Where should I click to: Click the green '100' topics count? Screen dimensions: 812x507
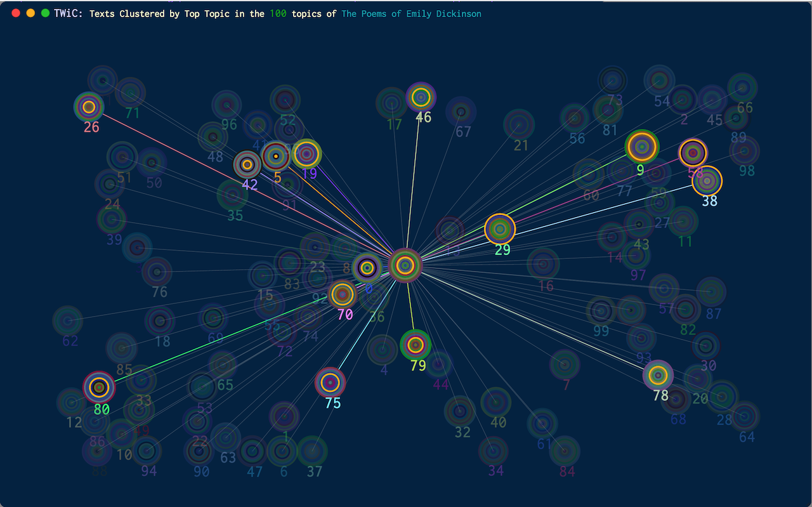tap(278, 13)
